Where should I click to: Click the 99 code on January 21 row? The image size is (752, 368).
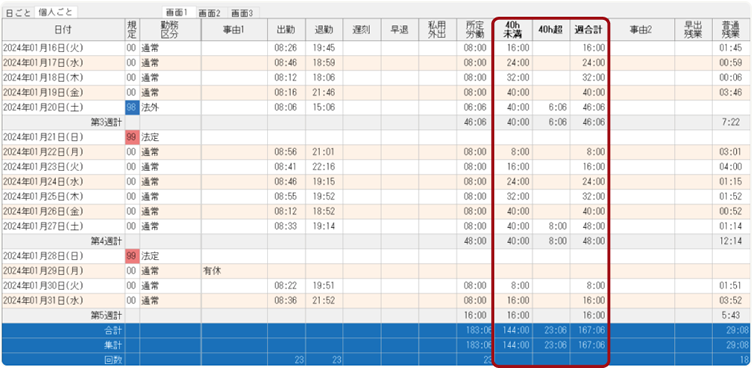click(132, 137)
